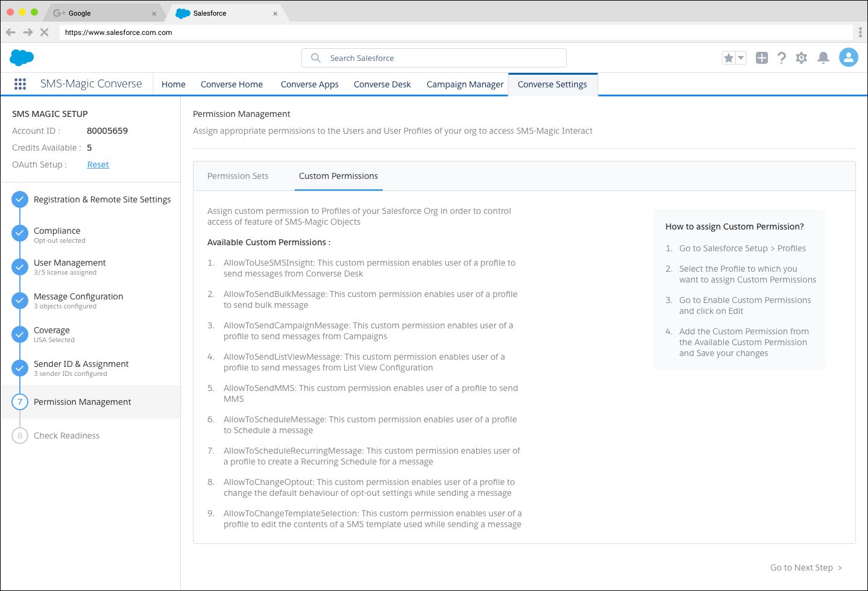
Task: Click the Message Configuration checkmark icon
Action: [20, 301]
